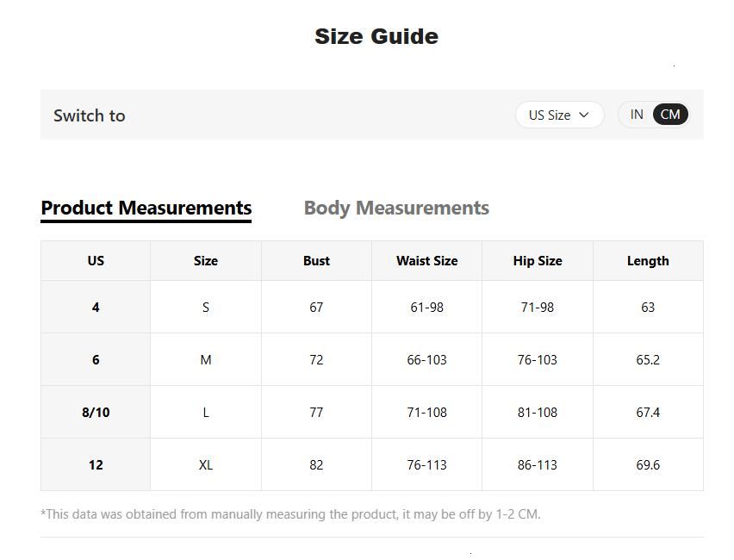Image resolution: width=734 pixels, height=560 pixels.
Task: Click the Size column header
Action: pyautogui.click(x=206, y=261)
